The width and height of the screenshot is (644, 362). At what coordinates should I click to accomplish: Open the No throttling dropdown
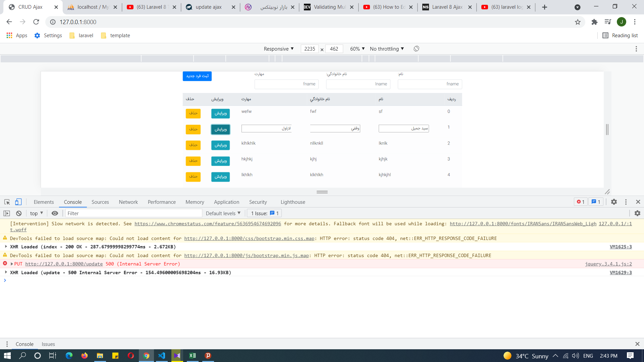[387, 49]
